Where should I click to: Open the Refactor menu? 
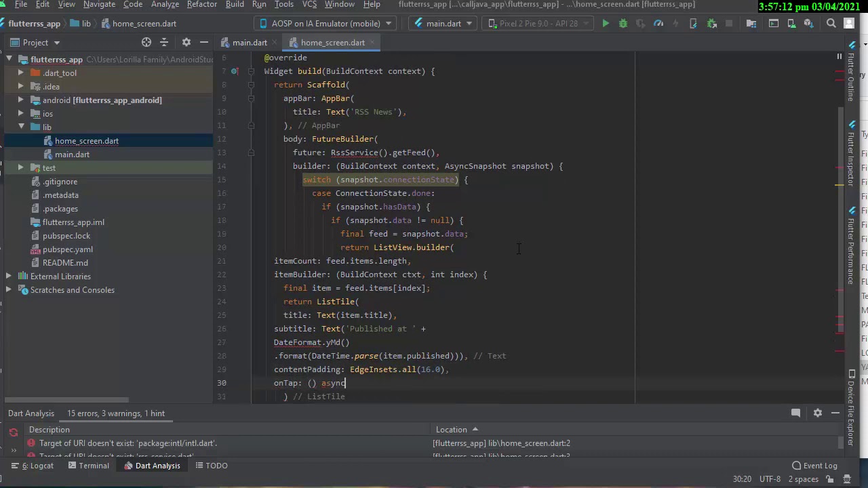coord(202,4)
